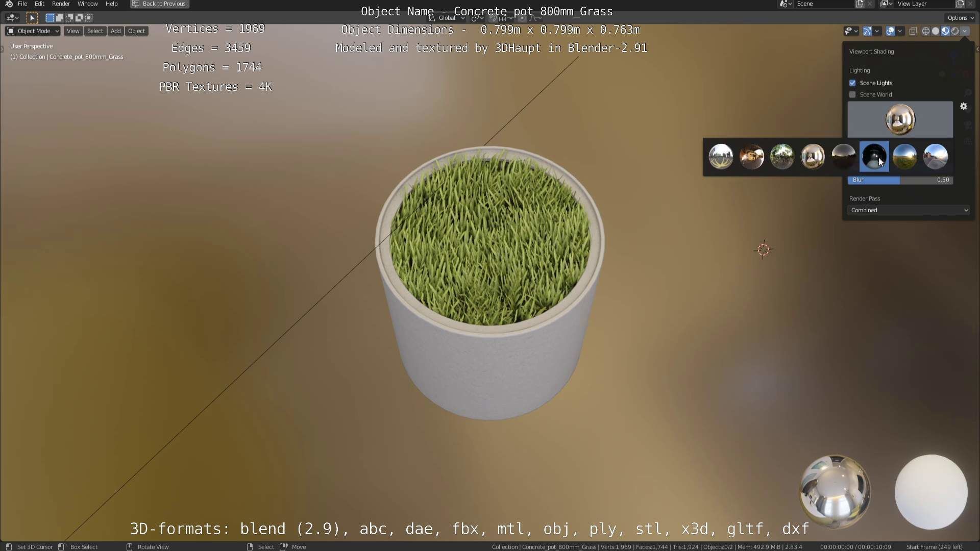Switch to Material Preview shading mode
This screenshot has height=551, width=980.
pyautogui.click(x=945, y=31)
